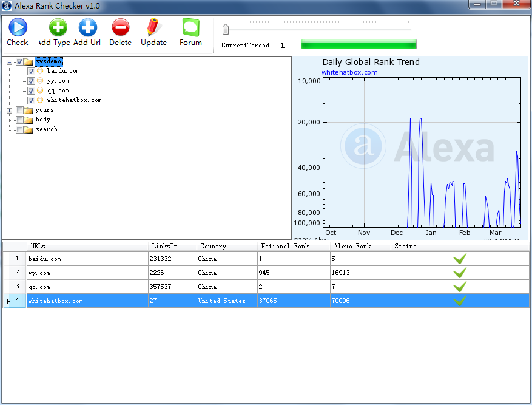Enable the search folder checkbox
The image size is (532, 405).
(x=20, y=129)
